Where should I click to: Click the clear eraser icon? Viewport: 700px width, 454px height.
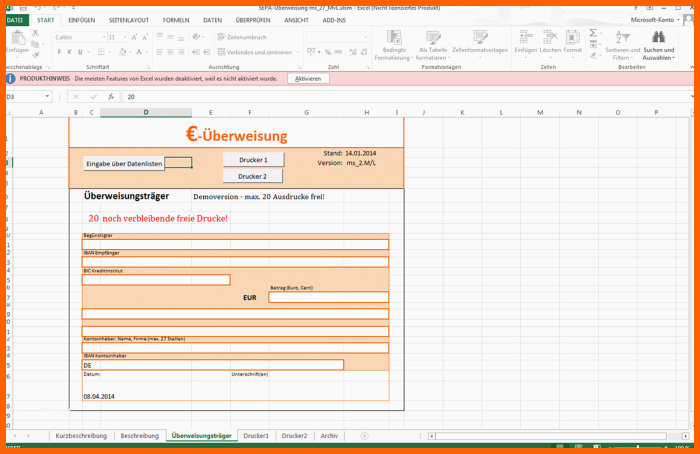[x=593, y=55]
